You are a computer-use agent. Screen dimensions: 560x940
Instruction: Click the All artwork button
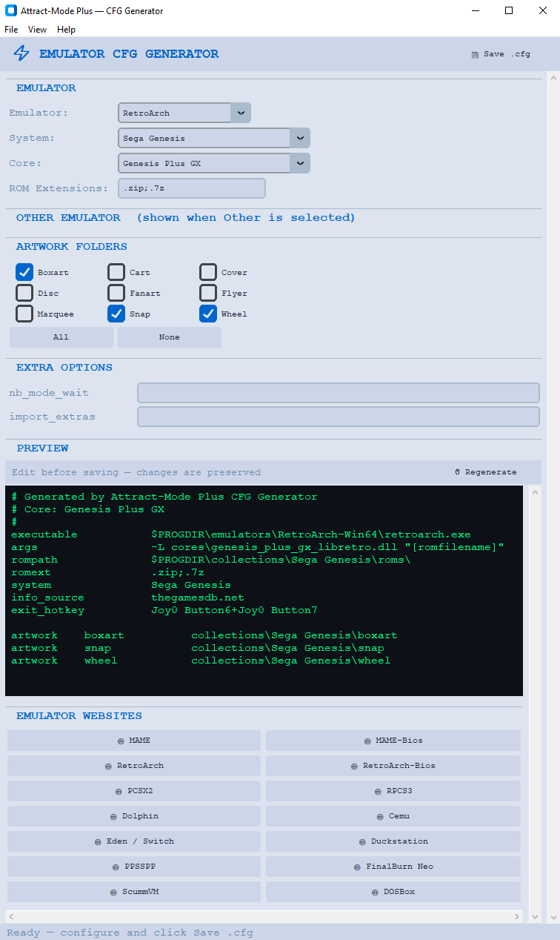(61, 337)
